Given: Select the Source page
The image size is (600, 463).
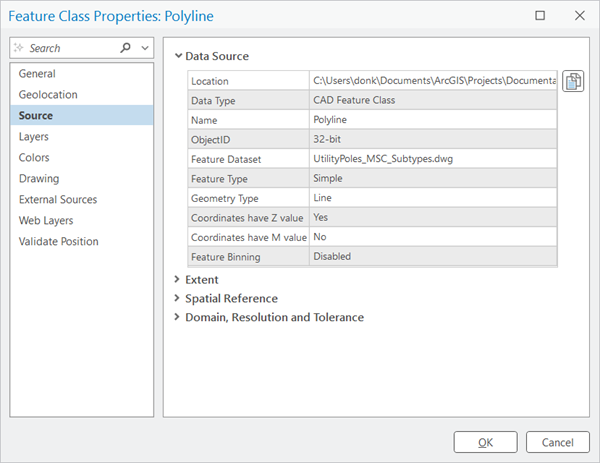Looking at the screenshot, I should click(x=36, y=116).
